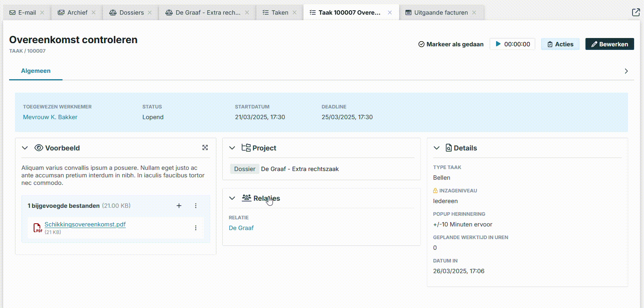Open bijgevoegde bestanden options menu

(195, 206)
